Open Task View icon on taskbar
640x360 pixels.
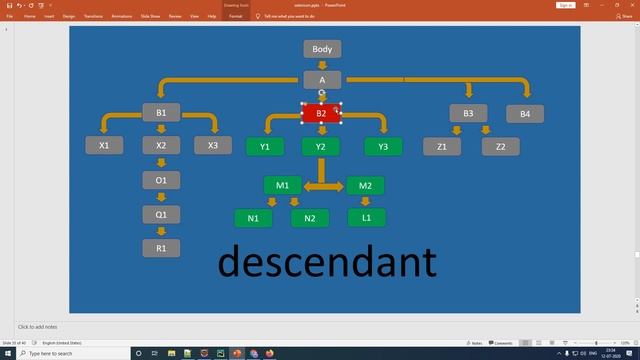155,353
